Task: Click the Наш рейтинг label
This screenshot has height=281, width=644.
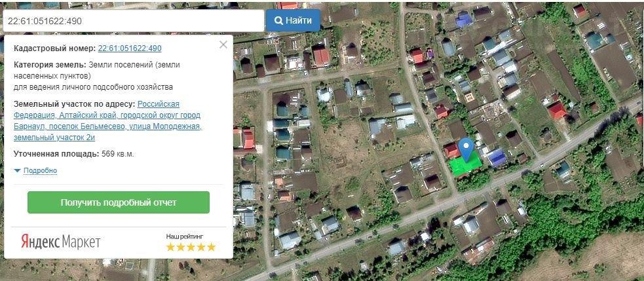Action: tap(184, 236)
